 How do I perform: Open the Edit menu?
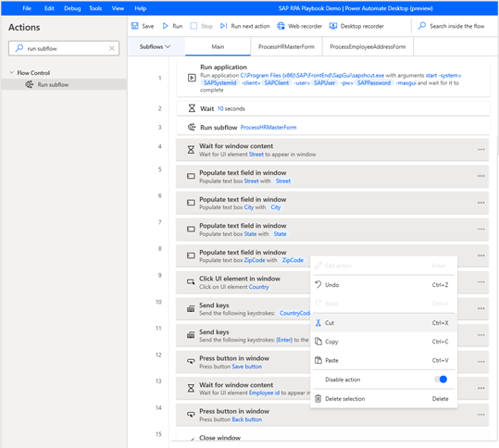(x=49, y=8)
